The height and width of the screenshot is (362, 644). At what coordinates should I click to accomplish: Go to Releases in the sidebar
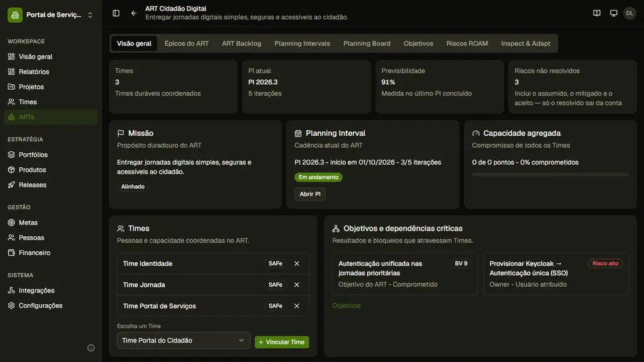pos(51,185)
